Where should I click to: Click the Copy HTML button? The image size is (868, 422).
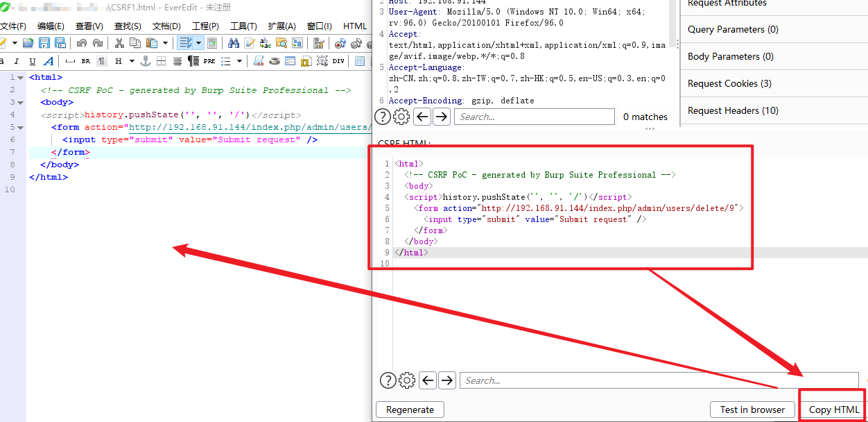point(834,410)
